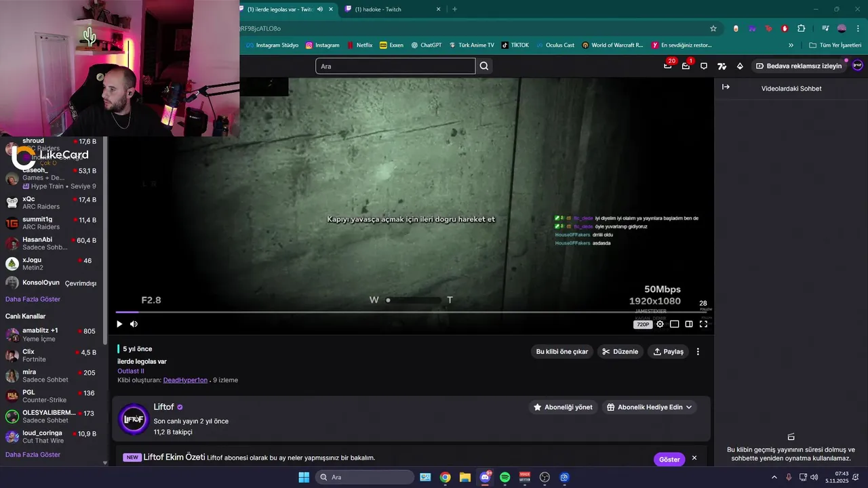Expand Abonelik Hediye Edin dropdown
The image size is (868, 488).
click(x=650, y=407)
